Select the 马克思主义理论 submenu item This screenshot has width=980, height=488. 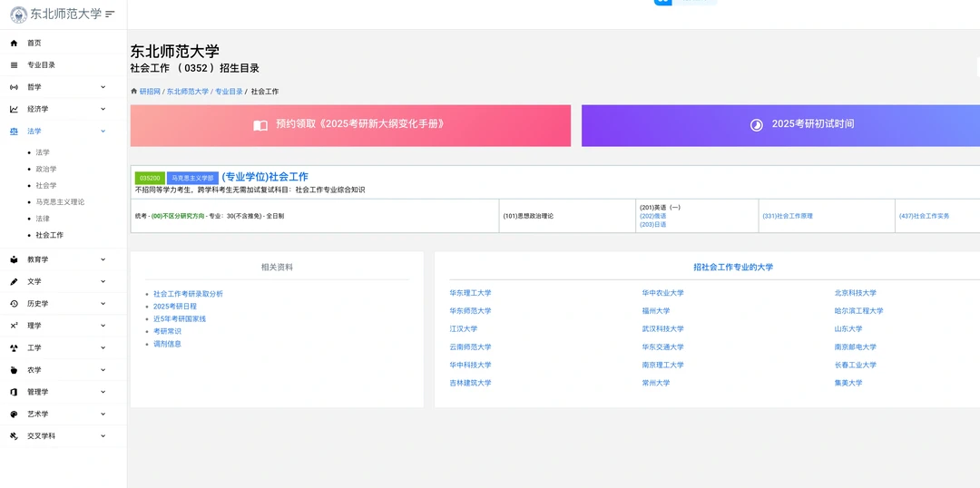pyautogui.click(x=60, y=202)
